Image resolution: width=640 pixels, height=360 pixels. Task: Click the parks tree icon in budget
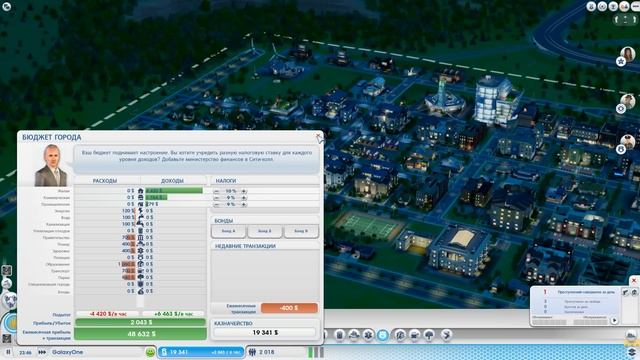(140, 277)
